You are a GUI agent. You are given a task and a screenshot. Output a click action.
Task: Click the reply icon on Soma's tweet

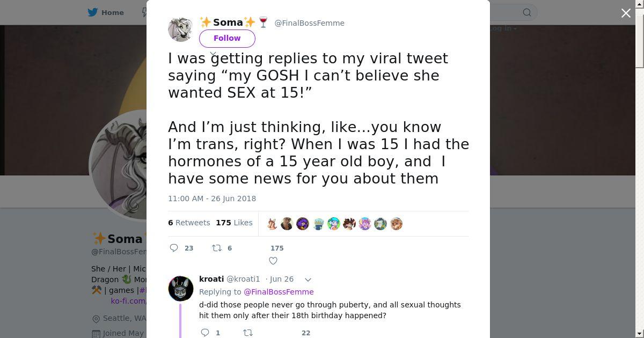(174, 248)
